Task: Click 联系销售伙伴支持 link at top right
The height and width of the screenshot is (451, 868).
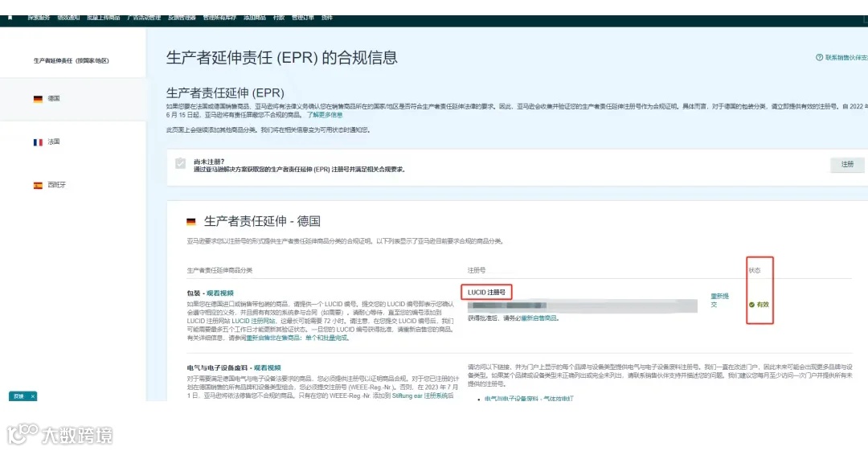Action: [x=846, y=57]
